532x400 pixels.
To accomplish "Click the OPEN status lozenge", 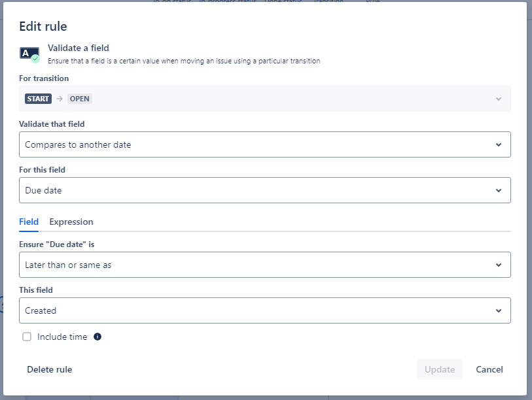I will coord(79,99).
